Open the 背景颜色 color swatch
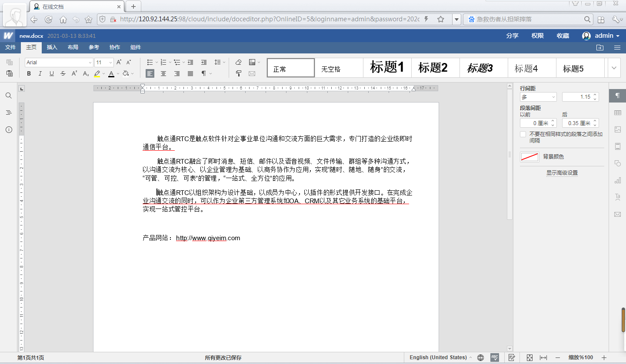Screen dimensions: 626x364 (x=529, y=157)
